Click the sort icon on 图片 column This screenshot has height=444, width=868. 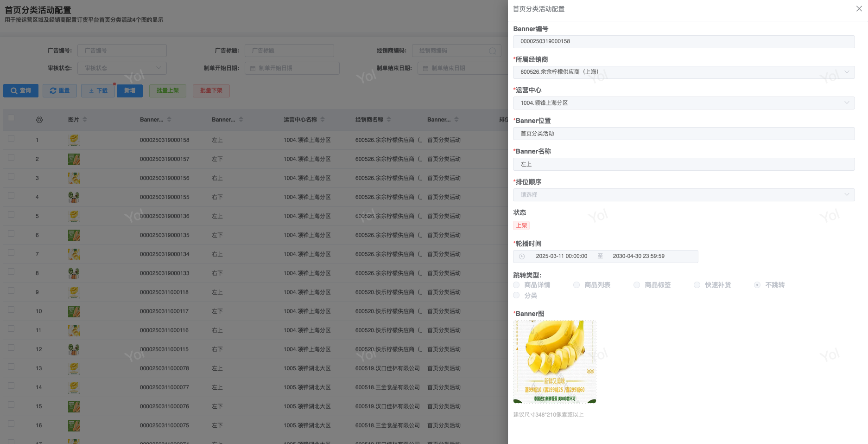(85, 120)
